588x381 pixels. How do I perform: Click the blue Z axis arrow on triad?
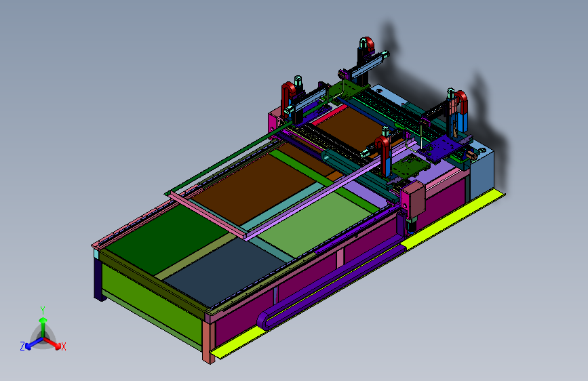tap(34, 344)
